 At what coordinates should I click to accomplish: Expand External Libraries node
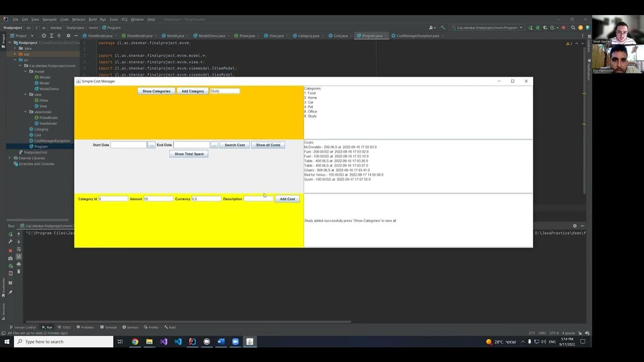(10, 158)
